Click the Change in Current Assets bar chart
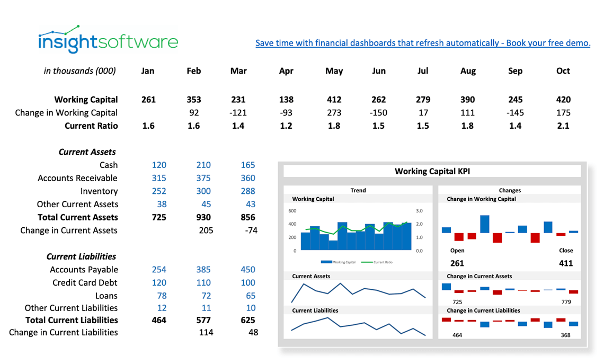This screenshot has width=604, height=364. click(x=509, y=289)
